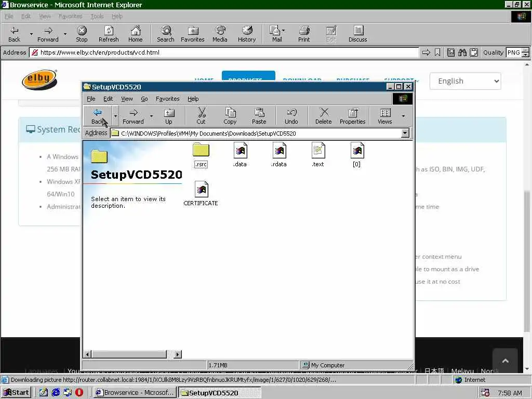Open the Search pane in Internet Explorer
This screenshot has width=532, height=399.
pyautogui.click(x=166, y=34)
